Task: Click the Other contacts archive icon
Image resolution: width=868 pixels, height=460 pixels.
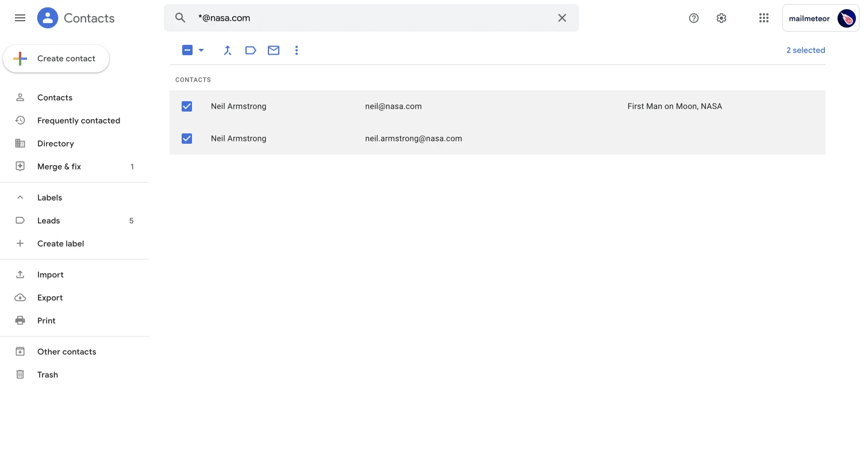Action: [20, 351]
